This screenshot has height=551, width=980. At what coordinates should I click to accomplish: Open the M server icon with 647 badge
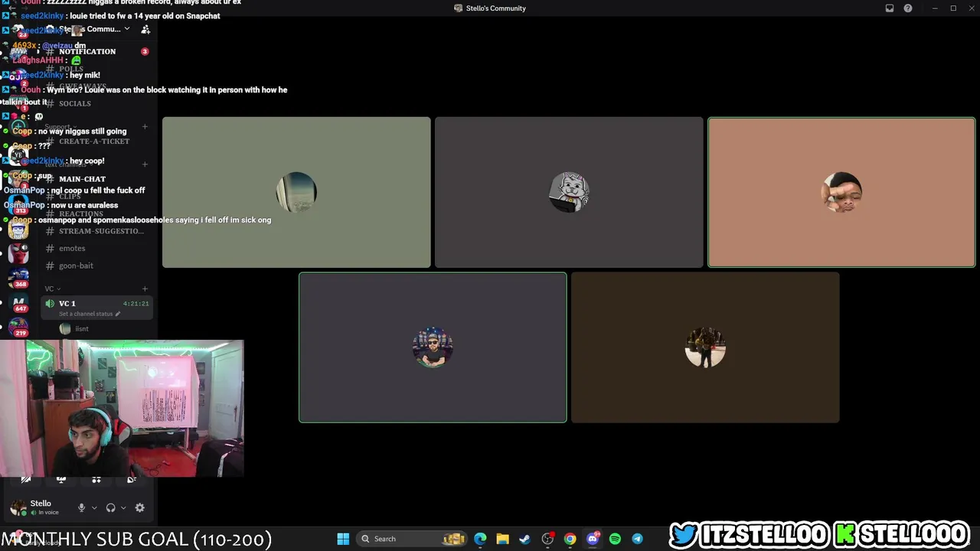18,303
